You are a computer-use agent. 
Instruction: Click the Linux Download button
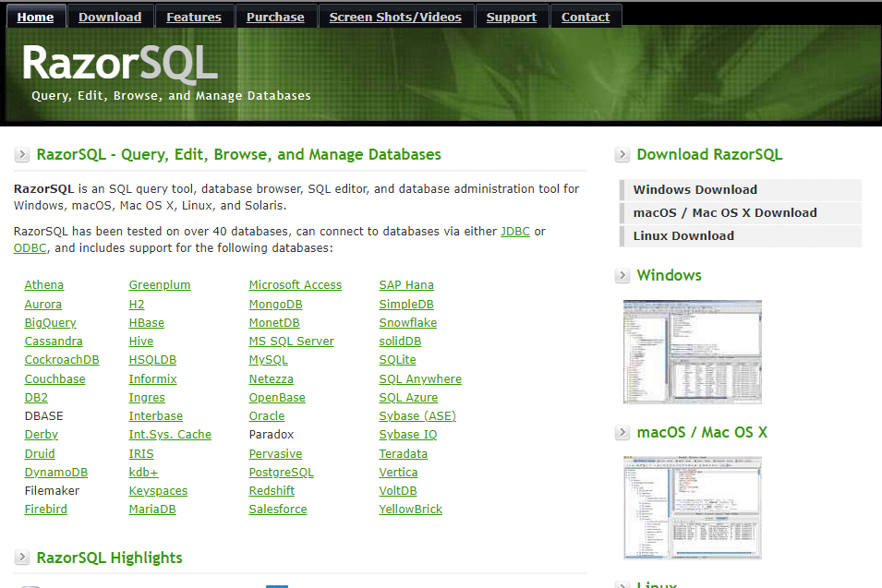point(741,236)
